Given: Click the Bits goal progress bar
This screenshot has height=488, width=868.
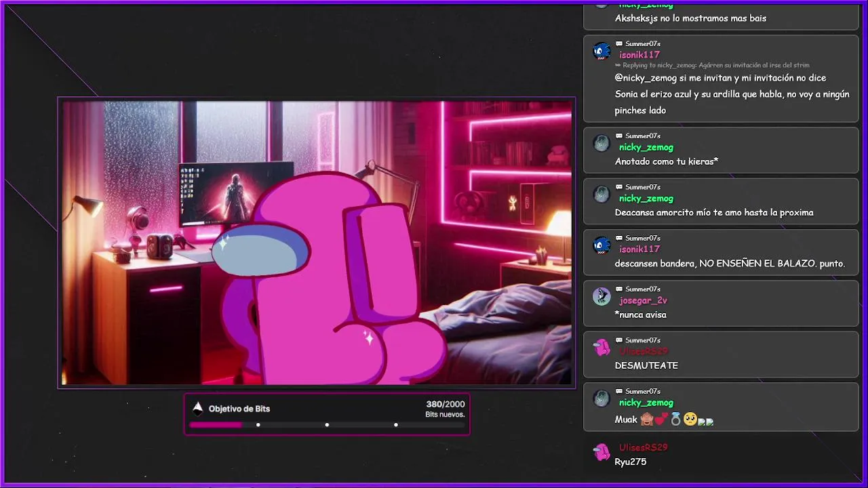Looking at the screenshot, I should (x=327, y=425).
